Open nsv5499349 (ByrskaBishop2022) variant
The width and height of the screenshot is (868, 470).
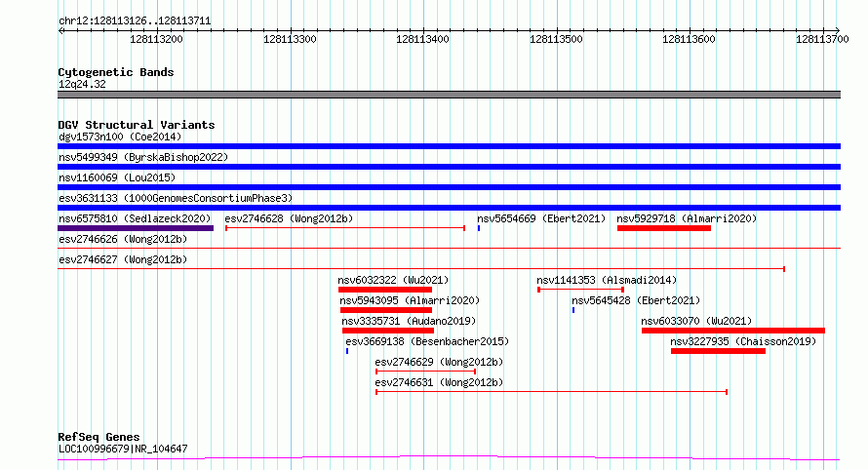[x=143, y=157]
